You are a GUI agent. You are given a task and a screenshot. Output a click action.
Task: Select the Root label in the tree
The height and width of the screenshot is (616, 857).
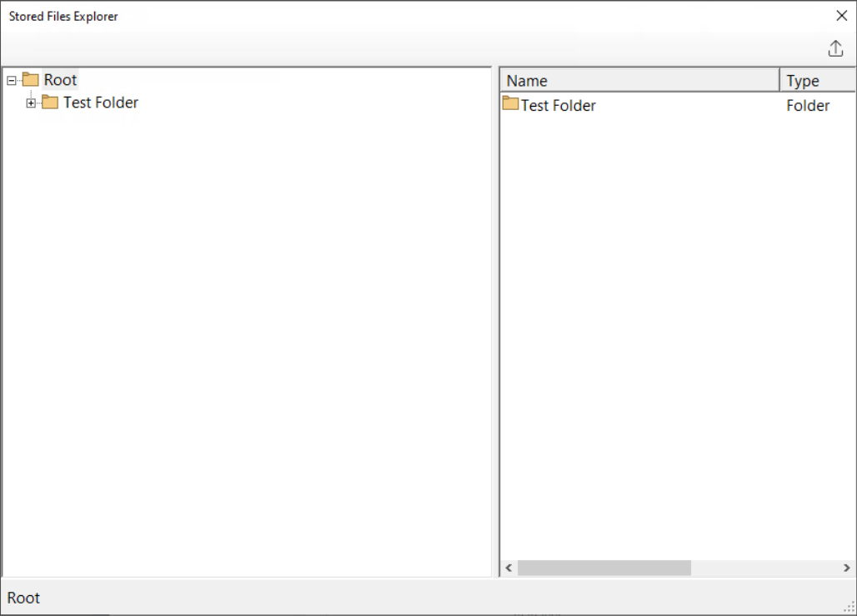click(60, 80)
